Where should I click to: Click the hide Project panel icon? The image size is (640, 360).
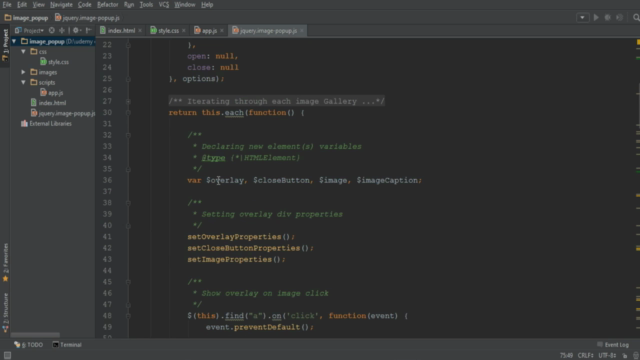tap(89, 30)
